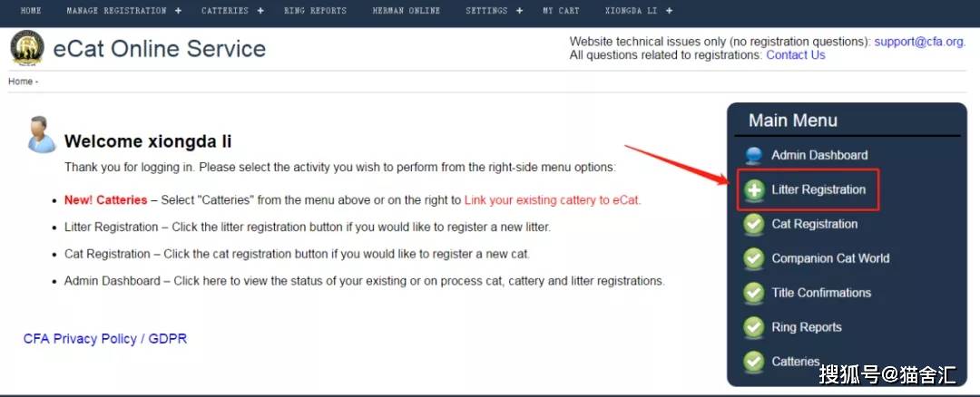This screenshot has height=397, width=980.
Task: Open My Cart in top navigation
Action: 561,11
